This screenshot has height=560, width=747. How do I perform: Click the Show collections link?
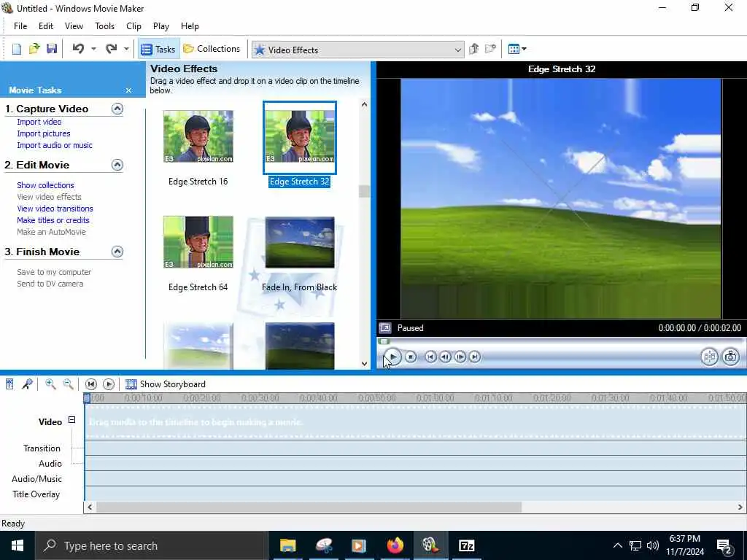tap(45, 185)
